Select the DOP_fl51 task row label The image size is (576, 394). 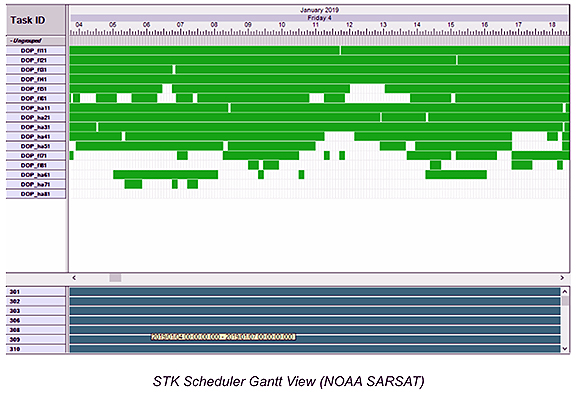click(36, 89)
